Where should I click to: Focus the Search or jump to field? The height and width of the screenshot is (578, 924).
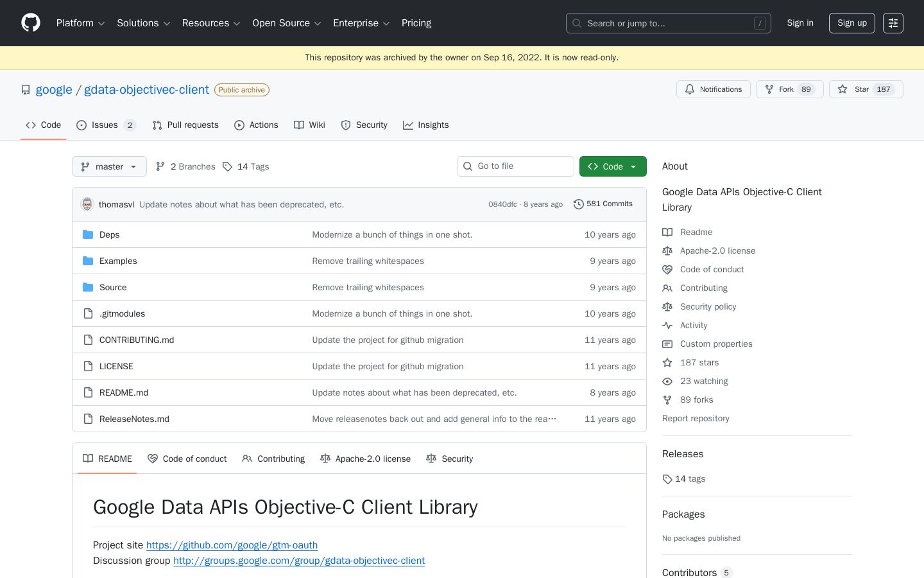point(669,23)
